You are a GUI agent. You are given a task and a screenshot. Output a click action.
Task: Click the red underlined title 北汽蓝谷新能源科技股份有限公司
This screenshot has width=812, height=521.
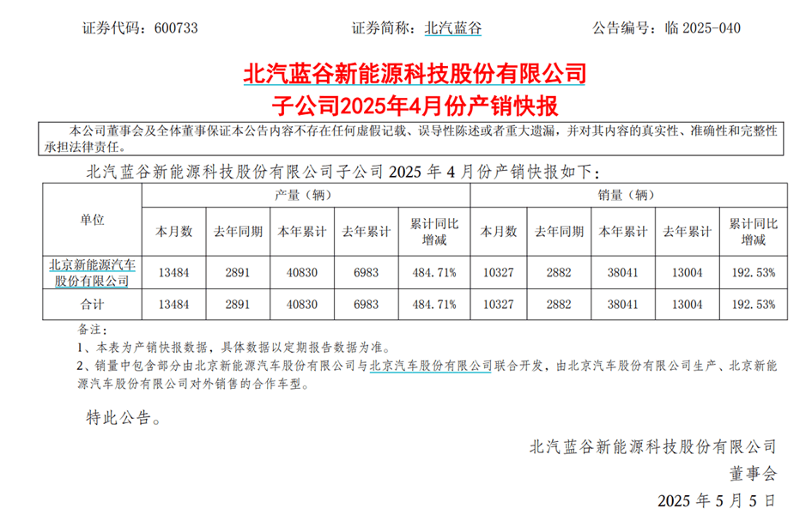[x=415, y=74]
